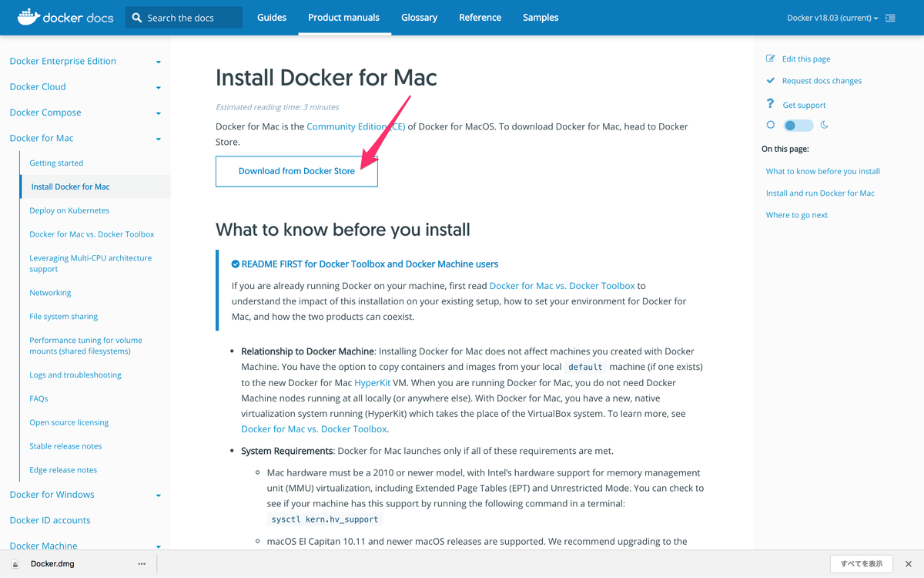This screenshot has width=924, height=578.
Task: Open FAQs sidebar item
Action: point(38,399)
